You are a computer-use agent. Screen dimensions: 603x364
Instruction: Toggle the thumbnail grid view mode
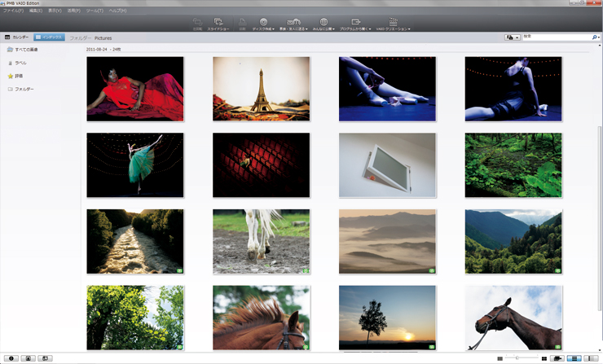[574, 358]
